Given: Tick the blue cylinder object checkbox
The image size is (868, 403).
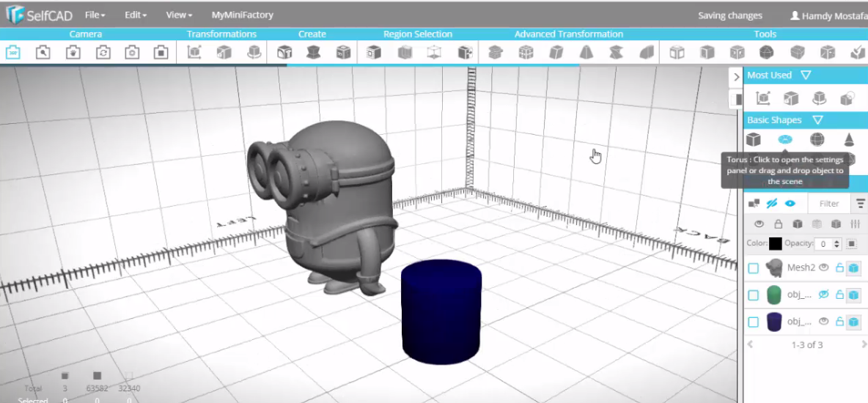Looking at the screenshot, I should pyautogui.click(x=753, y=322).
